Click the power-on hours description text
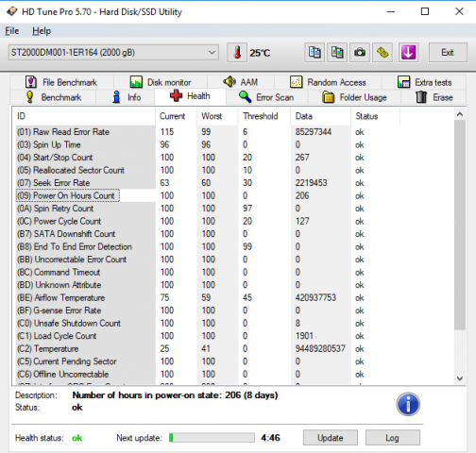Screen dimensions: 476x453 tap(175, 395)
